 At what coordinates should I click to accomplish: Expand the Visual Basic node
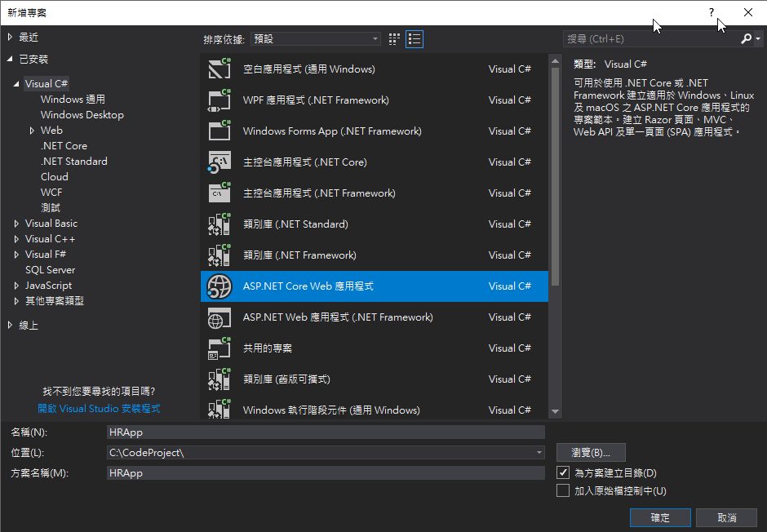tap(16, 224)
